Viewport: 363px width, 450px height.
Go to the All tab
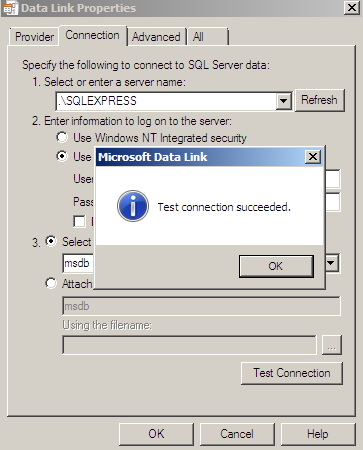point(207,37)
